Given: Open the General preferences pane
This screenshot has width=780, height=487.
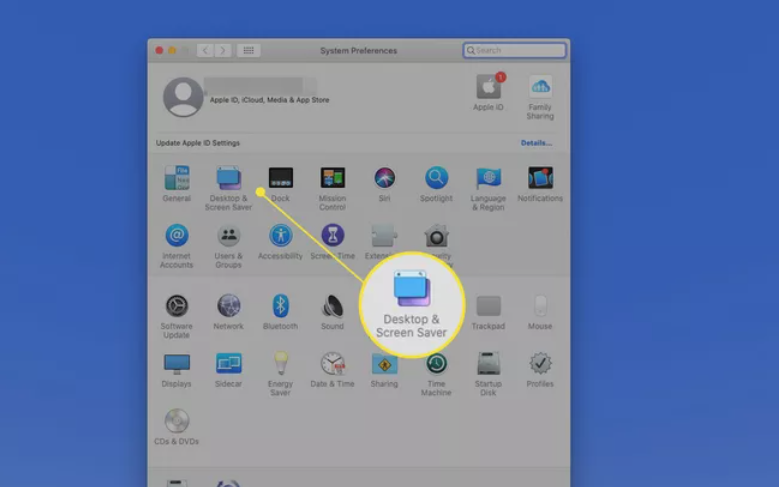Looking at the screenshot, I should [x=177, y=184].
